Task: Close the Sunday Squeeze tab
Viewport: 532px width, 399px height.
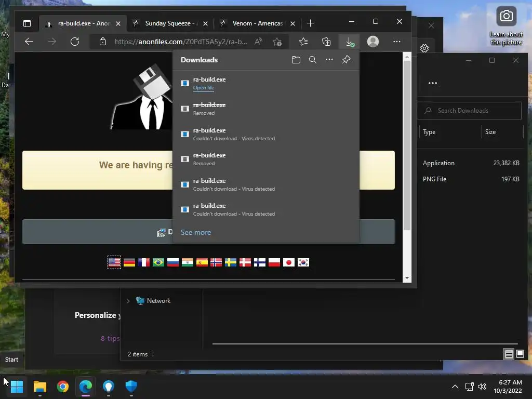Action: point(205,23)
